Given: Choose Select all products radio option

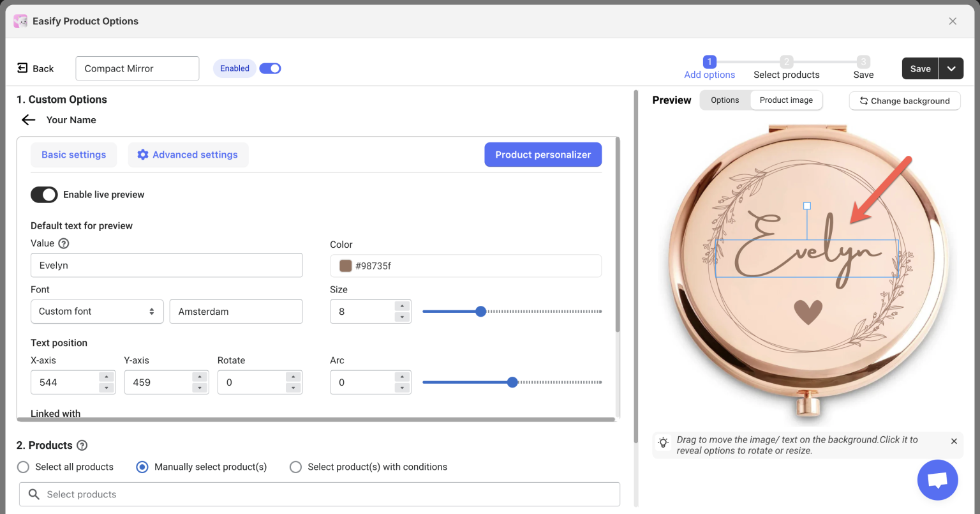Looking at the screenshot, I should click(x=24, y=467).
